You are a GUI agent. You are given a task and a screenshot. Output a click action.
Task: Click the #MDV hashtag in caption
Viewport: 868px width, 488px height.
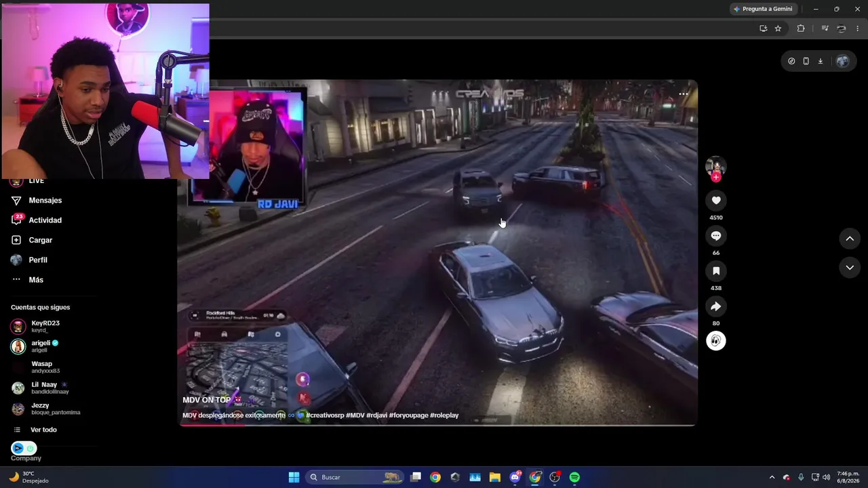[x=355, y=415]
